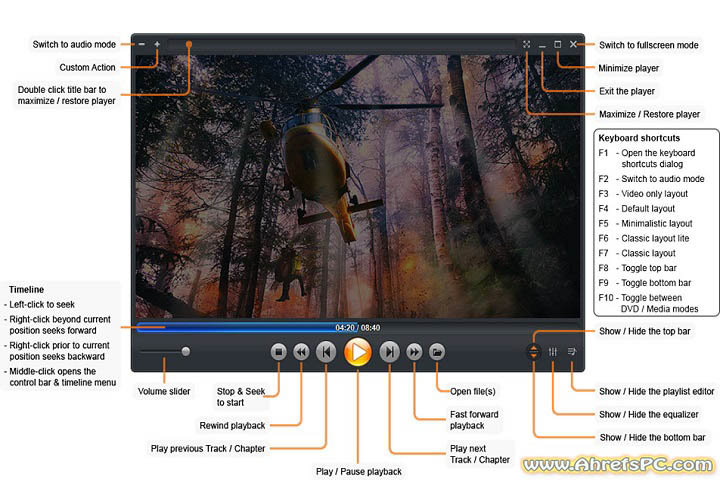The width and height of the screenshot is (720, 480).
Task: Switch to audio mode with the minus icon
Action: click(x=141, y=44)
